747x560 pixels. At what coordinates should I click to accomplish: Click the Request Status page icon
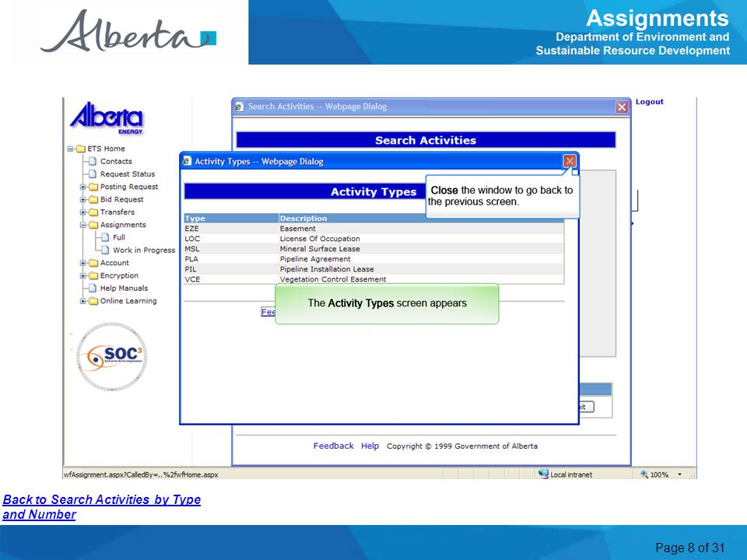pyautogui.click(x=93, y=173)
